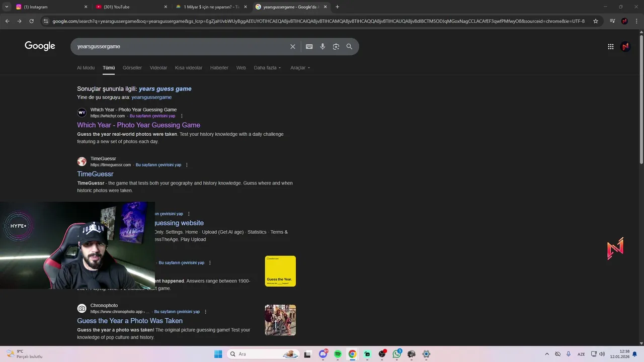
Task: Clear the Google search box text
Action: 293,46
